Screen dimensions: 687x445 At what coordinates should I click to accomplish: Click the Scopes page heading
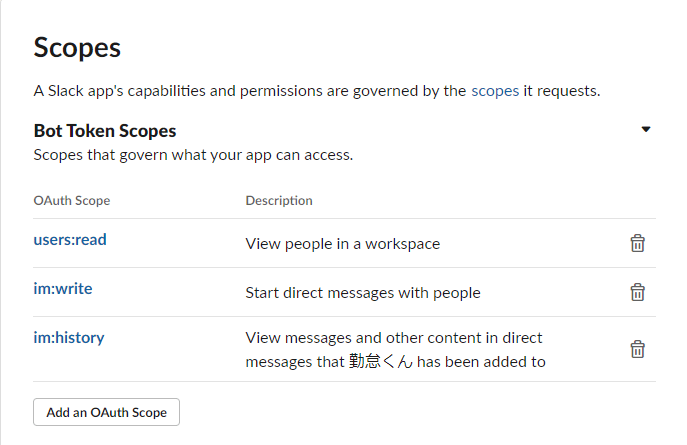pos(77,47)
